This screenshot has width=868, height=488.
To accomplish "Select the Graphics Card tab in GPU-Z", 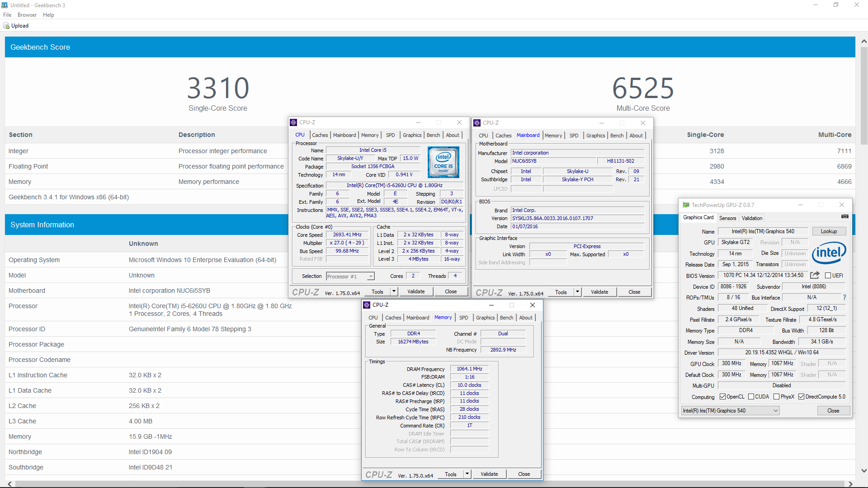I will [698, 217].
